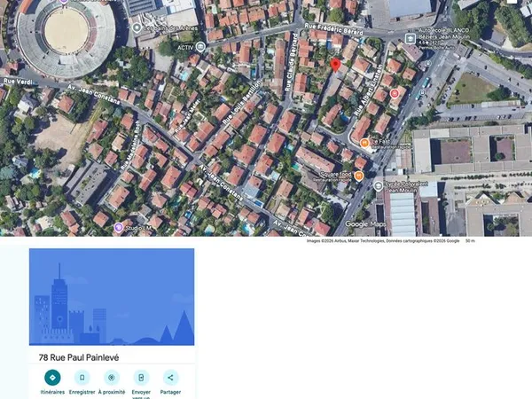Image resolution: width=532 pixels, height=399 pixels.
Task: Click the Rue Louis Bertillon street label
Action: pyautogui.click(x=243, y=101)
